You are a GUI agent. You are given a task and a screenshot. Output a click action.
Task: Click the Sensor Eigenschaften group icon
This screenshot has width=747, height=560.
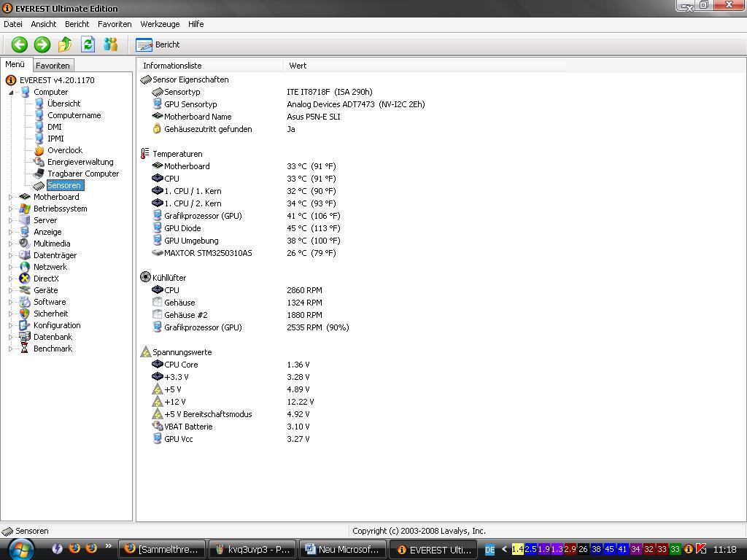(145, 79)
